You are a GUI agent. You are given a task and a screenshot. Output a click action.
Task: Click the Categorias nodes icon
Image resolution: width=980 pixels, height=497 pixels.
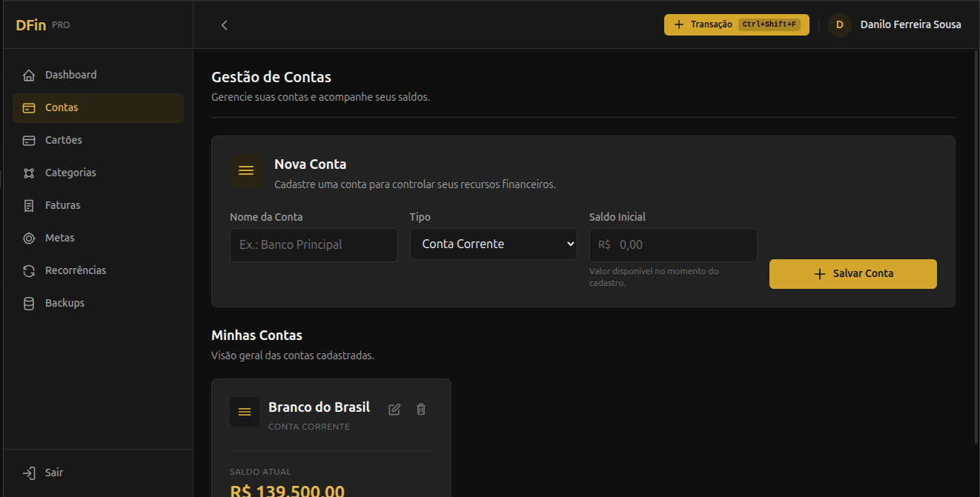29,173
